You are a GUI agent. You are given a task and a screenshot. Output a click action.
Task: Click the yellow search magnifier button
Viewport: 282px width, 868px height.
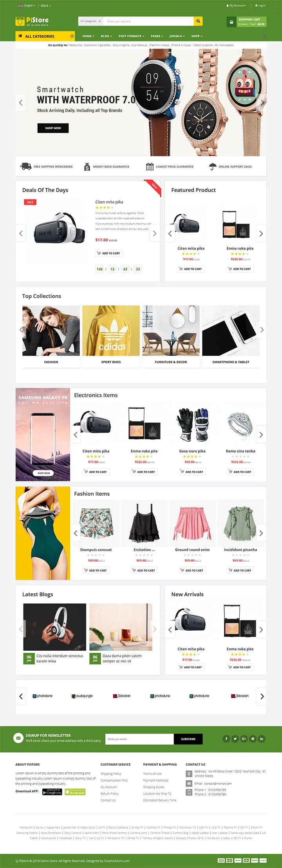198,21
